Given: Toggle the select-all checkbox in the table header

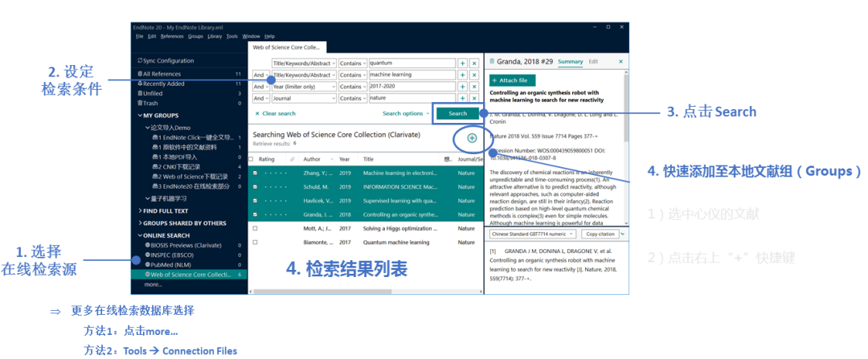Looking at the screenshot, I should pos(251,159).
